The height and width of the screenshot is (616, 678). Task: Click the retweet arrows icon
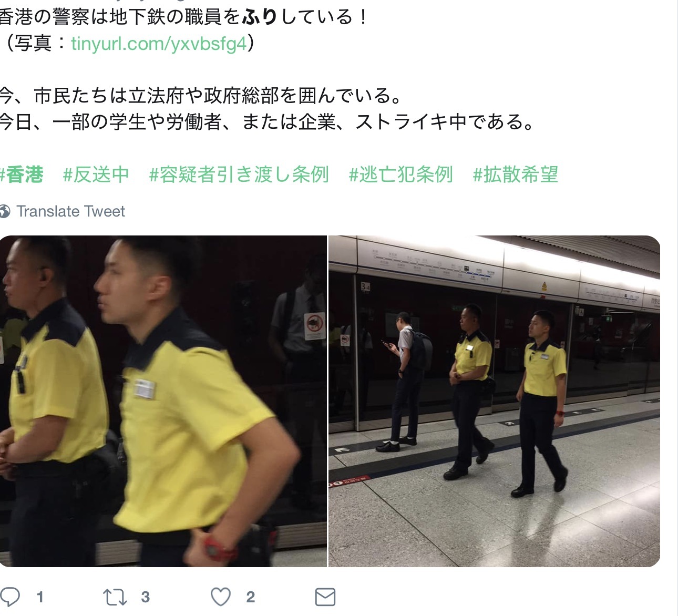[x=115, y=597]
